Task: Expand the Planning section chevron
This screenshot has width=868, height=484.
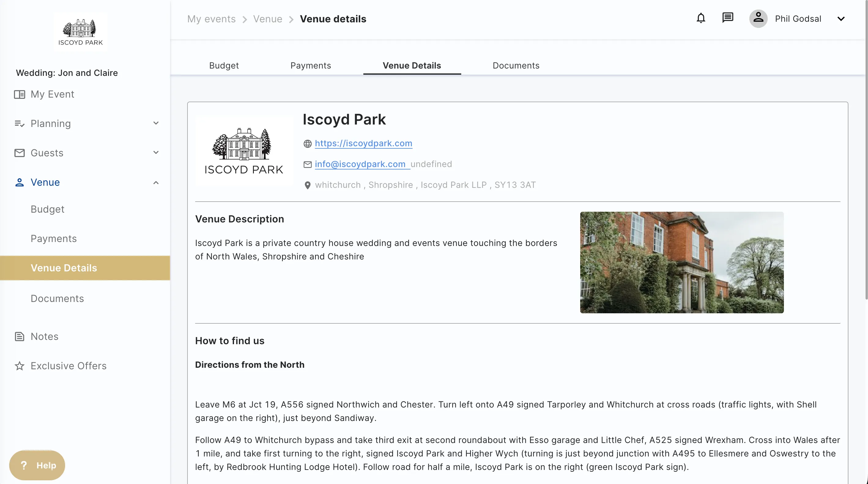Action: click(156, 123)
